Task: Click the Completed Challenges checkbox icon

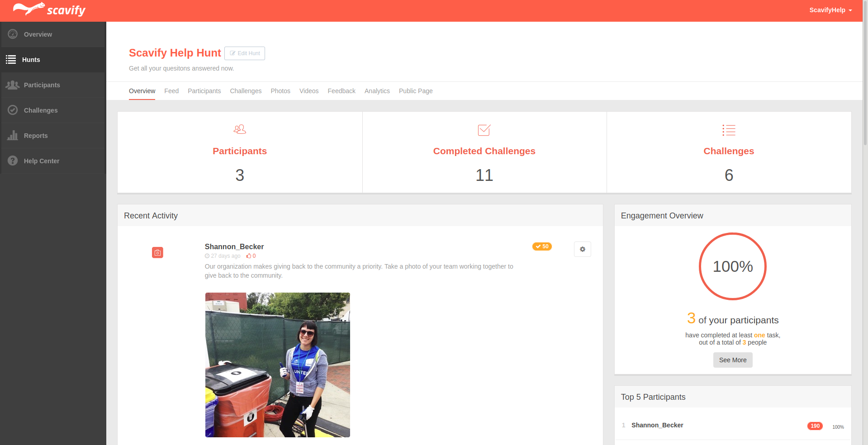Action: 484,130
